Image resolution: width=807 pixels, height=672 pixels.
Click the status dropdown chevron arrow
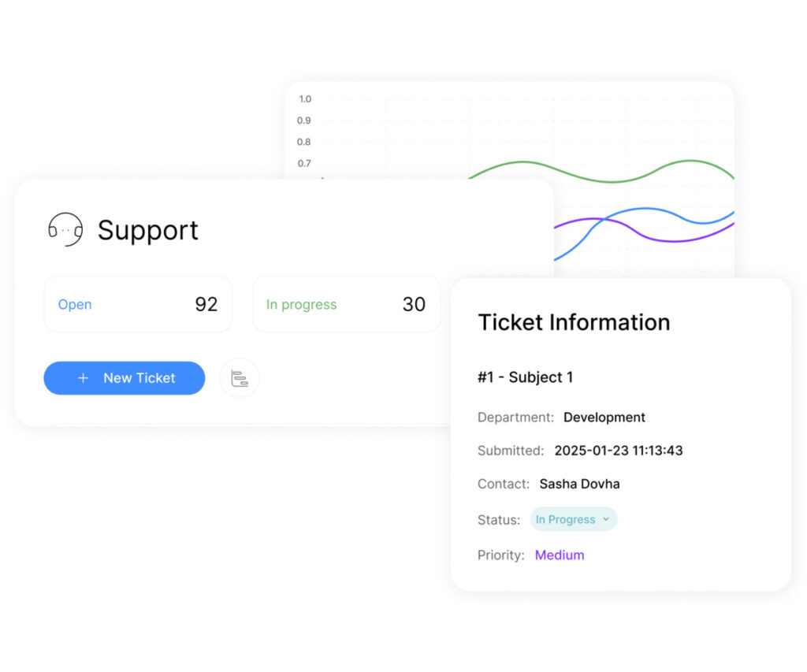click(x=606, y=519)
